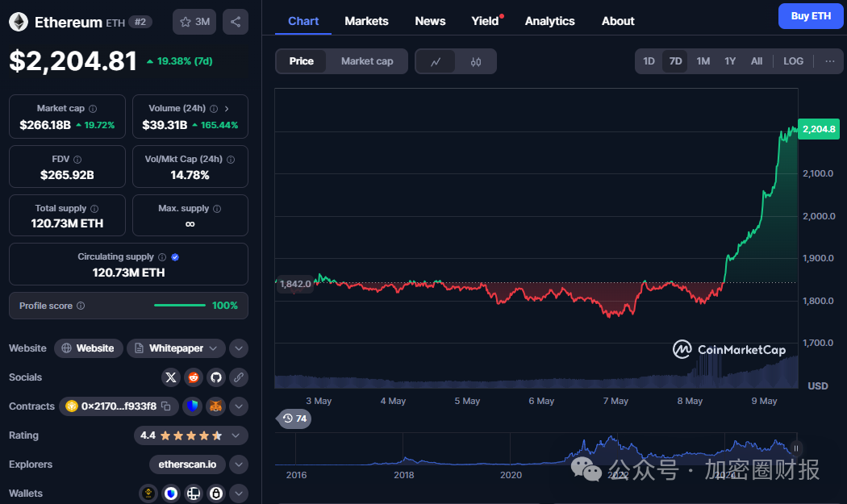Click the Ethereum logo icon
Image resolution: width=847 pixels, height=504 pixels.
[19, 22]
